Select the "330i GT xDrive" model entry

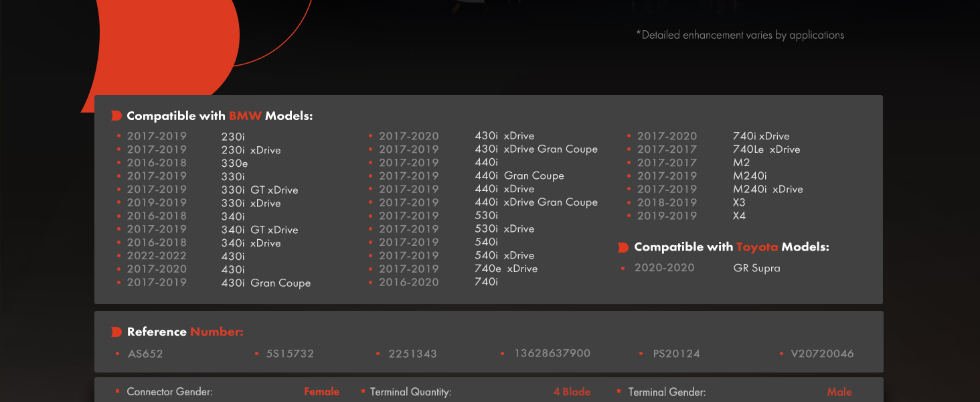(260, 190)
